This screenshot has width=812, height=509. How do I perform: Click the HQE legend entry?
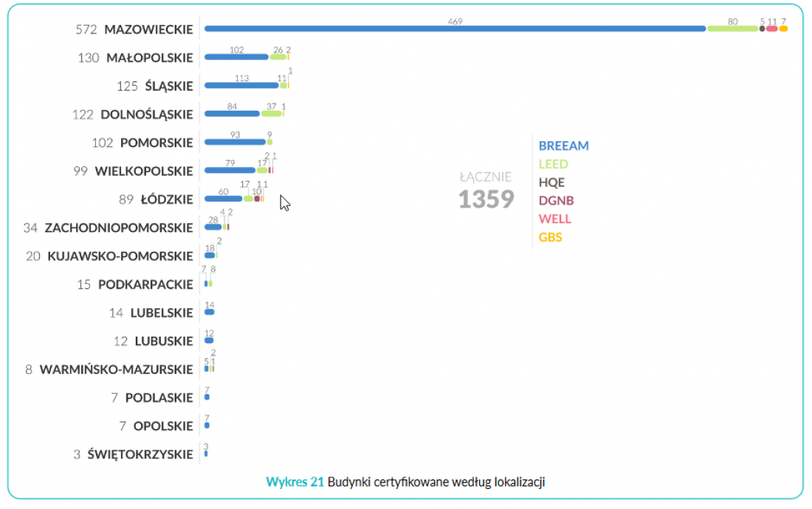pyautogui.click(x=551, y=182)
